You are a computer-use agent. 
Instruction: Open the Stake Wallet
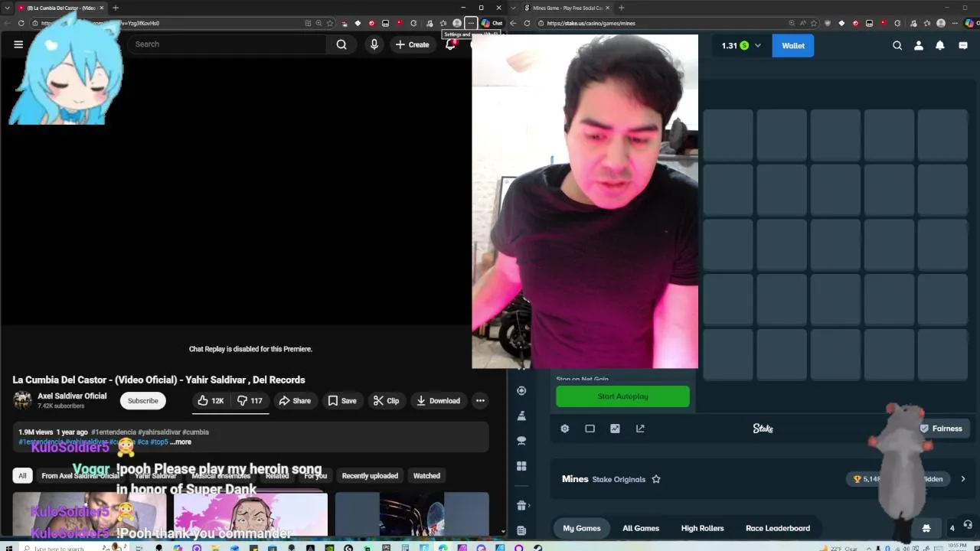click(793, 46)
